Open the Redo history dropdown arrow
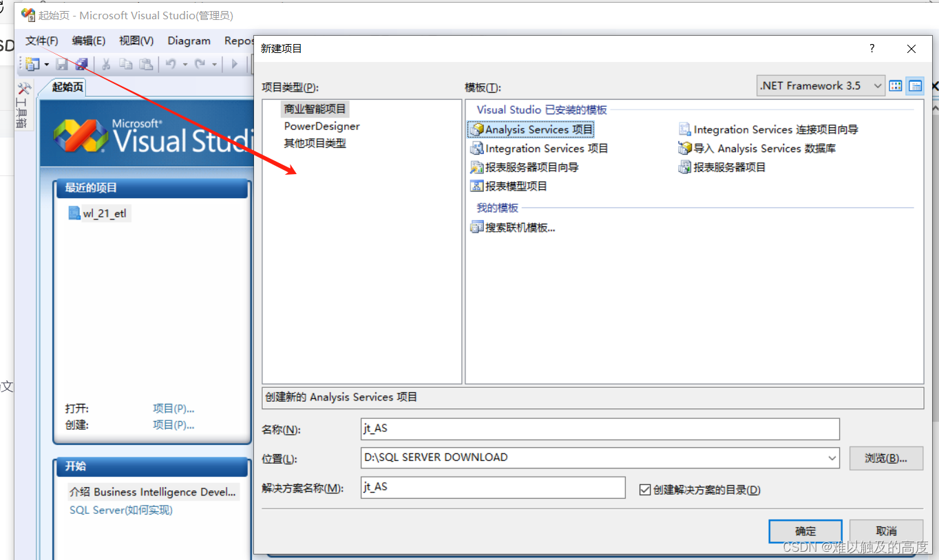Screen dimensions: 939x560 tap(214, 65)
